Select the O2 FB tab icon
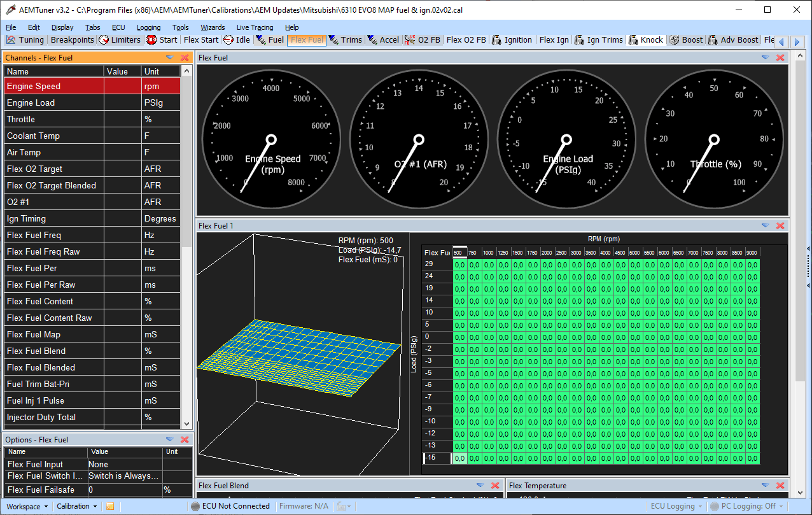The image size is (812, 515). pos(410,39)
